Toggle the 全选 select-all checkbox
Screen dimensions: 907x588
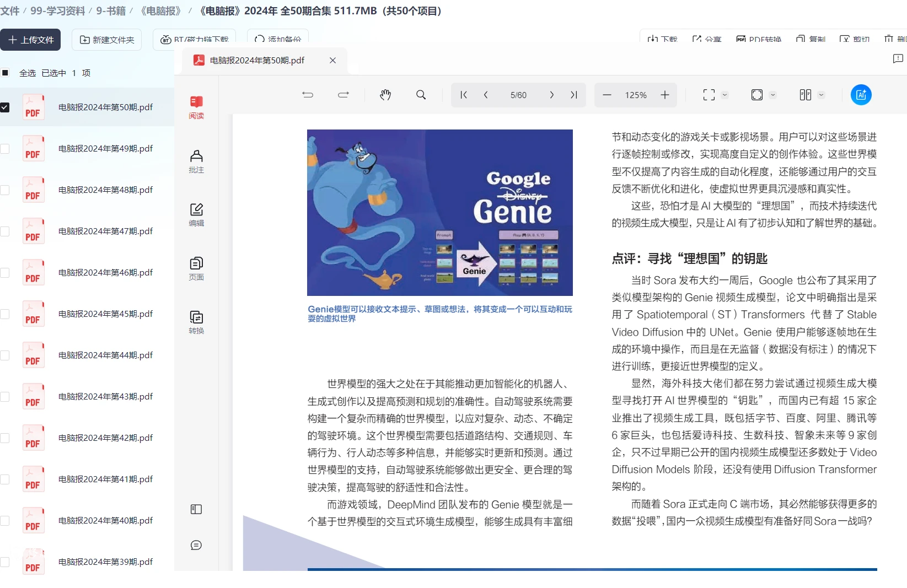click(5, 73)
